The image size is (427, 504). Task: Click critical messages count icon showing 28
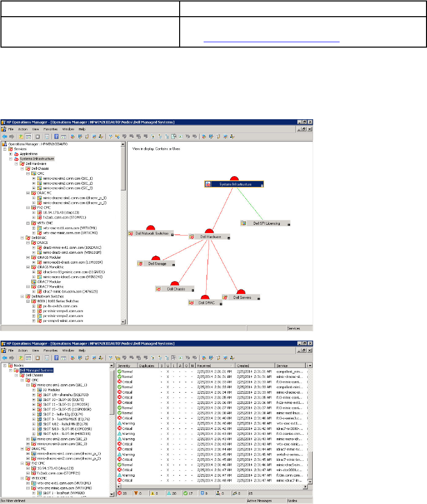tap(120, 493)
